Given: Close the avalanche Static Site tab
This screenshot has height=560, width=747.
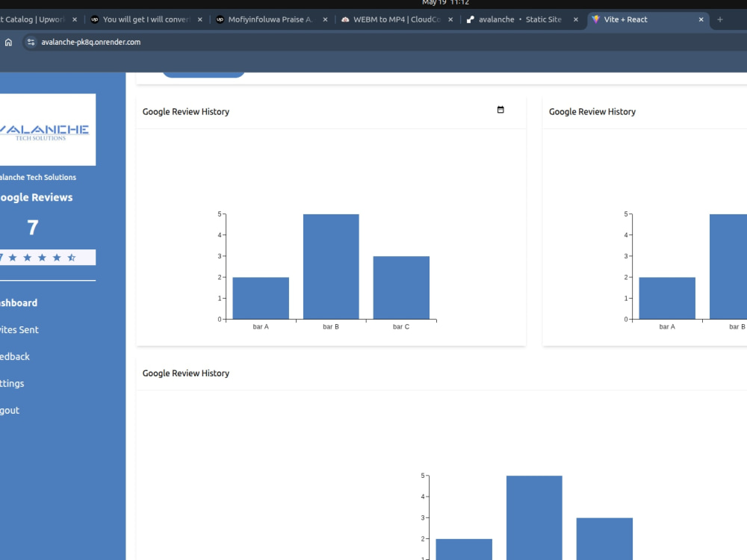Looking at the screenshot, I should tap(575, 19).
